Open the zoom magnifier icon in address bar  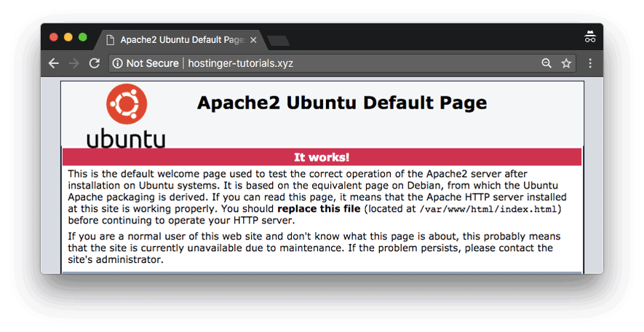(546, 63)
